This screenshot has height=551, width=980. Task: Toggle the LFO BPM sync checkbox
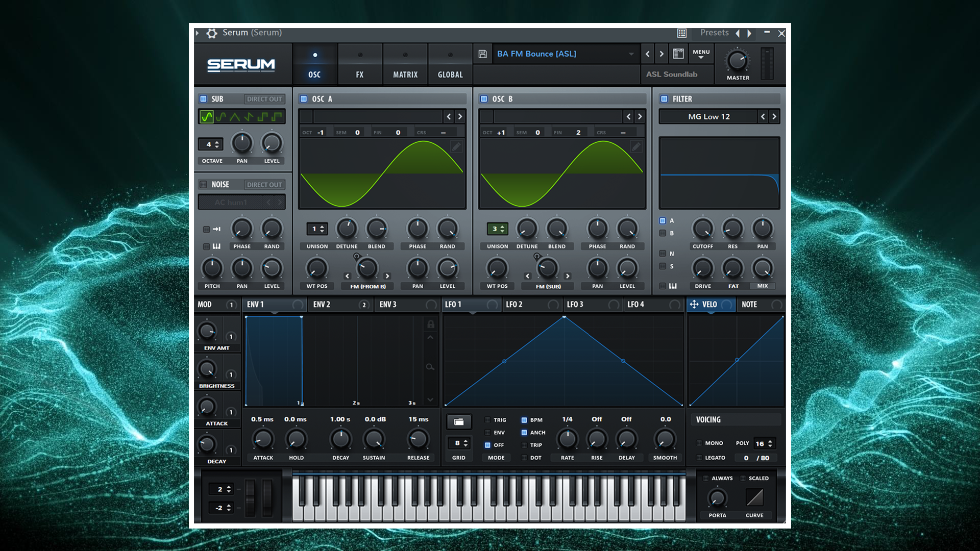point(524,420)
